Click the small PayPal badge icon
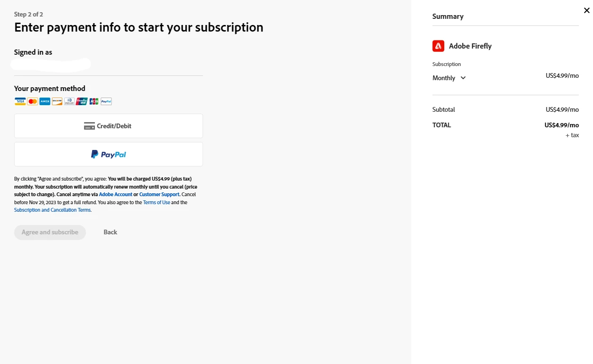The image size is (593, 364). (x=106, y=101)
